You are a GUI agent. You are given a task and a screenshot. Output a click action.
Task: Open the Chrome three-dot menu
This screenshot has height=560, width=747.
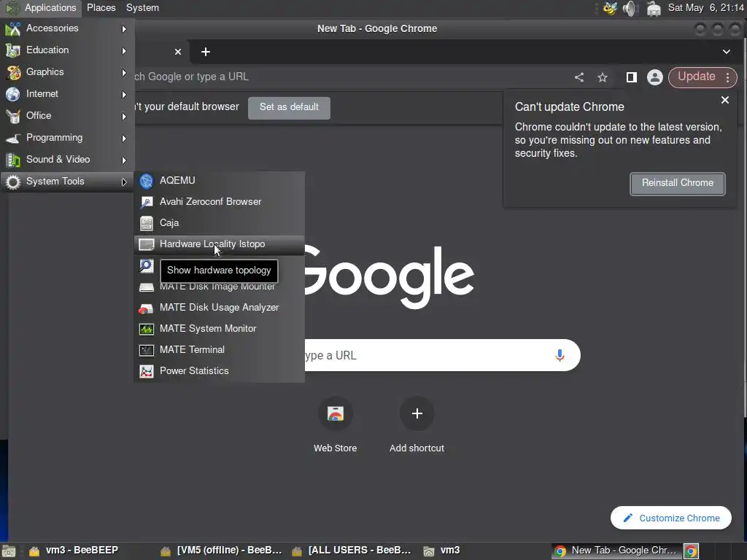point(727,77)
